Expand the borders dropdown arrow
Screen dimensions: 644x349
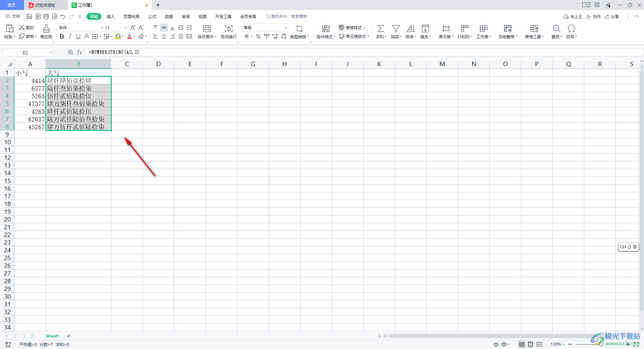point(100,36)
